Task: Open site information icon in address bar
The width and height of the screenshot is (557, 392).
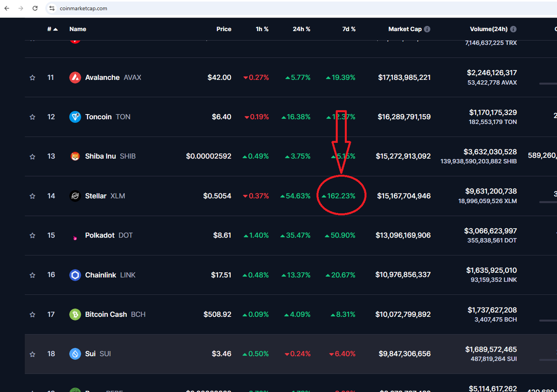Action: click(x=52, y=8)
